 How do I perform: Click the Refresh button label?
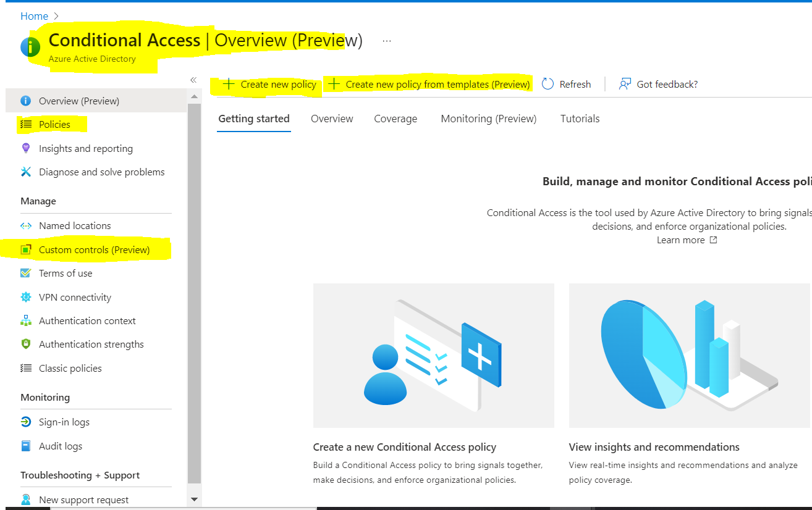(575, 84)
